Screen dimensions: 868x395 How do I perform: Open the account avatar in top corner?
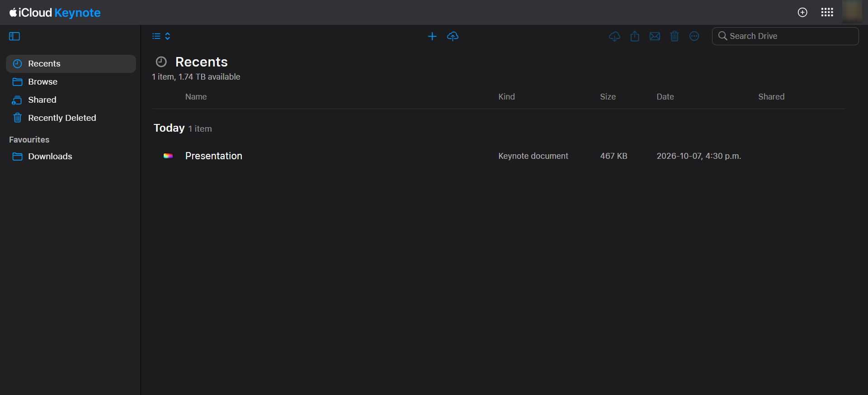(852, 12)
